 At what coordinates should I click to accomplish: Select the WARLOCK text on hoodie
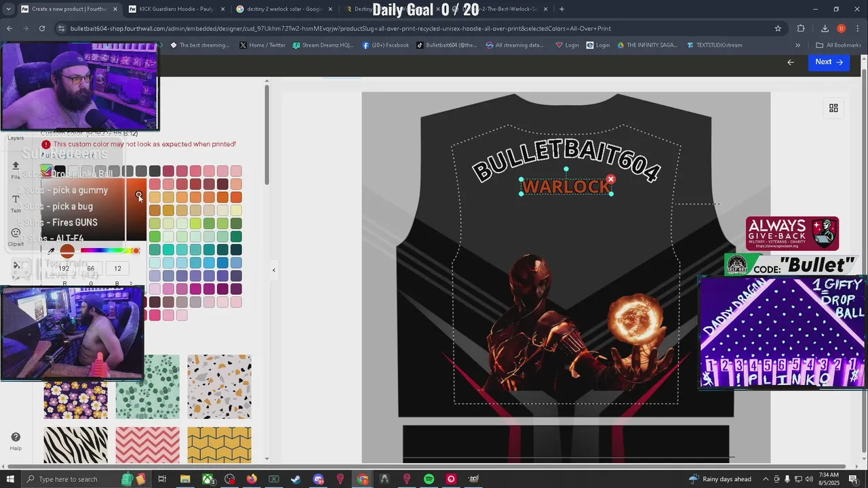click(x=566, y=186)
